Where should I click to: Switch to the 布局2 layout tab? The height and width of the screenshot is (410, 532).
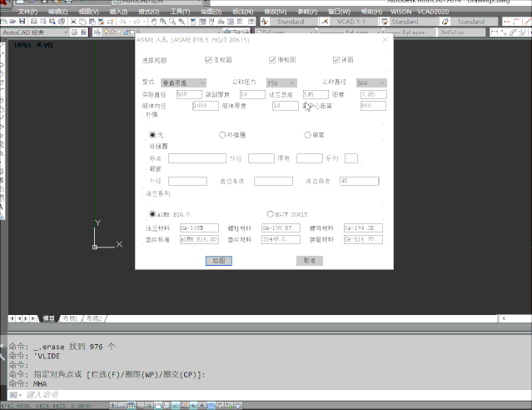94,318
